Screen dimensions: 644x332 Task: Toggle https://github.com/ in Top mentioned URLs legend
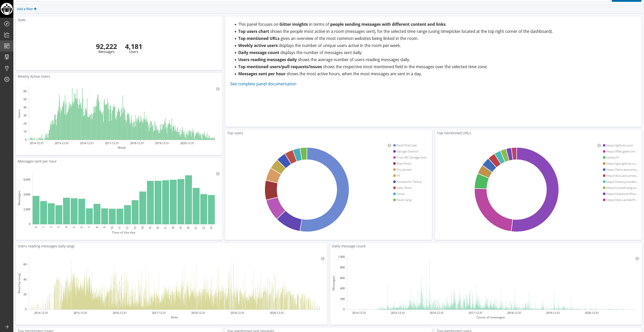point(620,145)
